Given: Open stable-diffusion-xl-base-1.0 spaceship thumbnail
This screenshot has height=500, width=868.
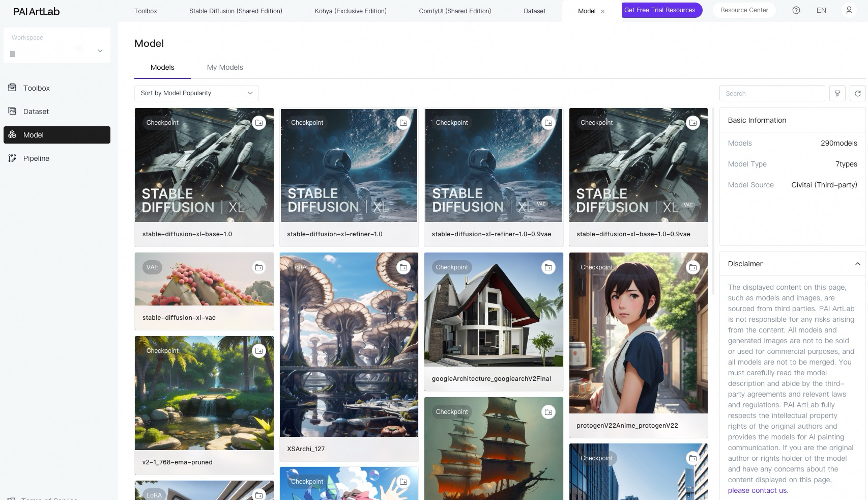Looking at the screenshot, I should [204, 165].
